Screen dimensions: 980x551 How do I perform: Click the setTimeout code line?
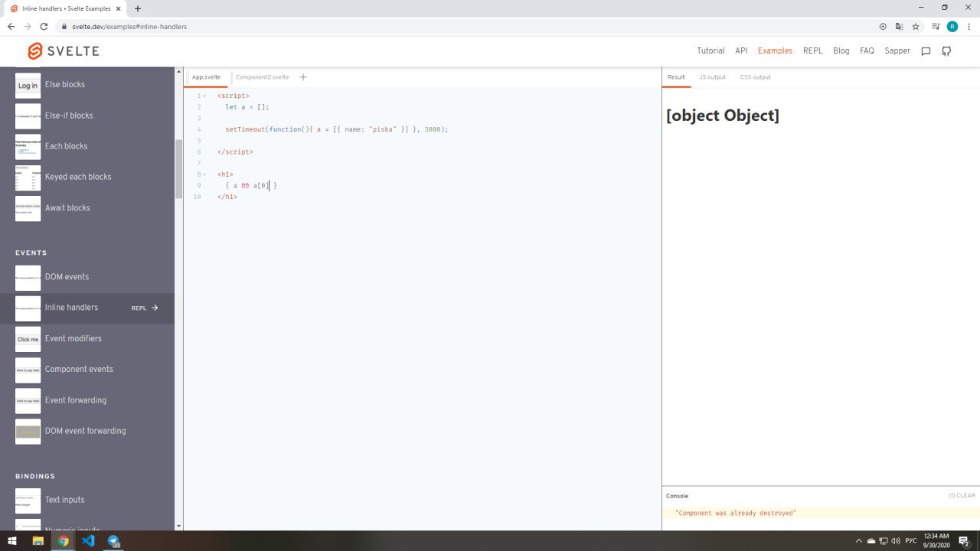coord(336,129)
